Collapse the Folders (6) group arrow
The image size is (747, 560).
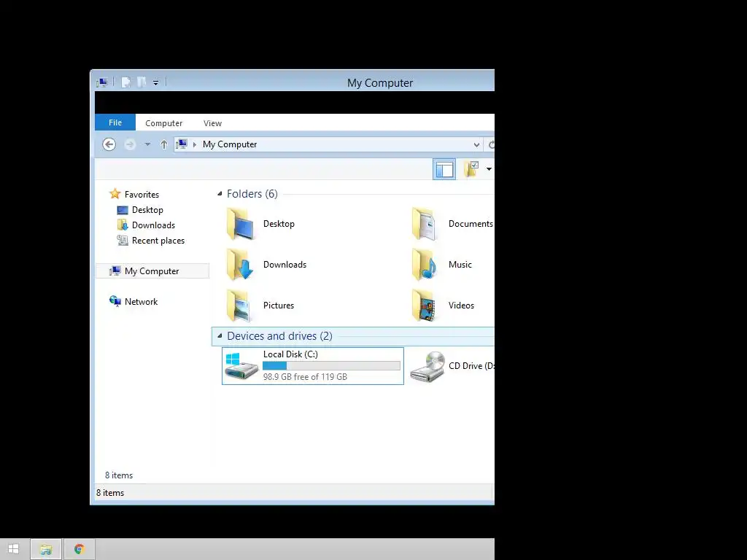pyautogui.click(x=220, y=194)
